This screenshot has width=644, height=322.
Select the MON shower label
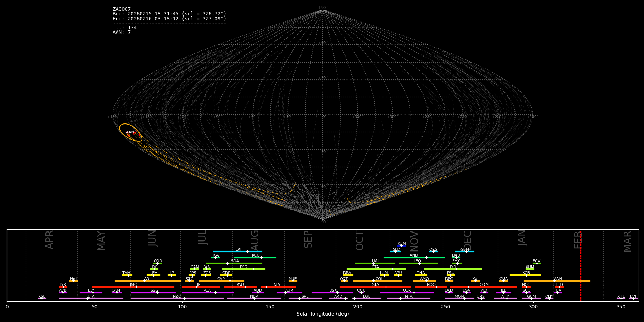click(459, 297)
